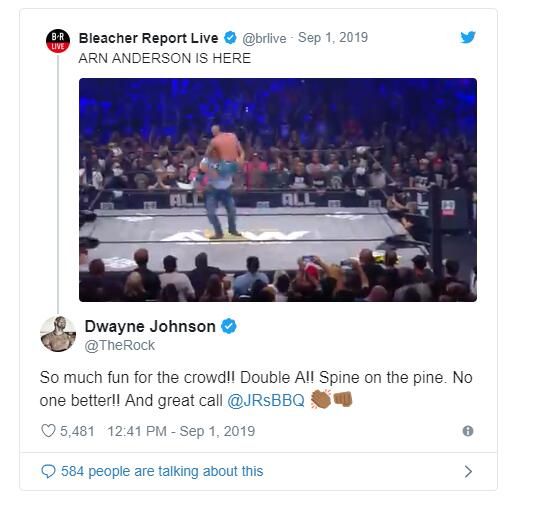Viewport: 539px width, 506px height.
Task: Click the Sep 1, 2019 date of original tweet
Action: coord(333,37)
